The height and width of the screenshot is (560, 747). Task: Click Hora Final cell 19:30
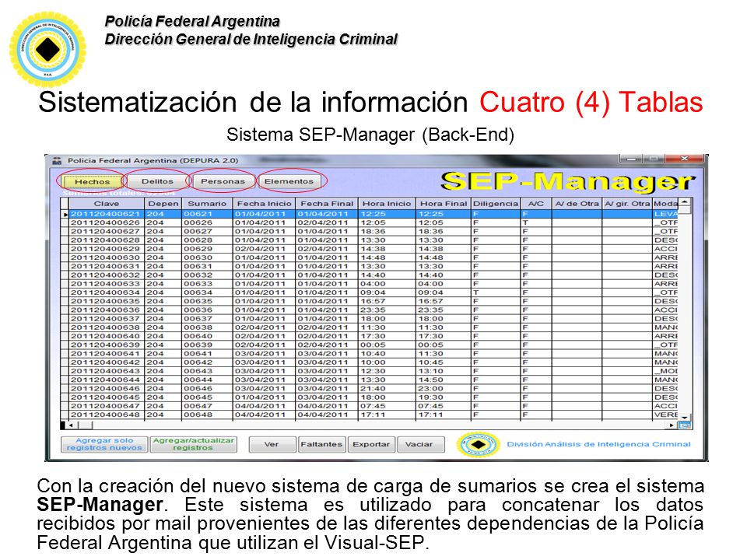(x=444, y=397)
